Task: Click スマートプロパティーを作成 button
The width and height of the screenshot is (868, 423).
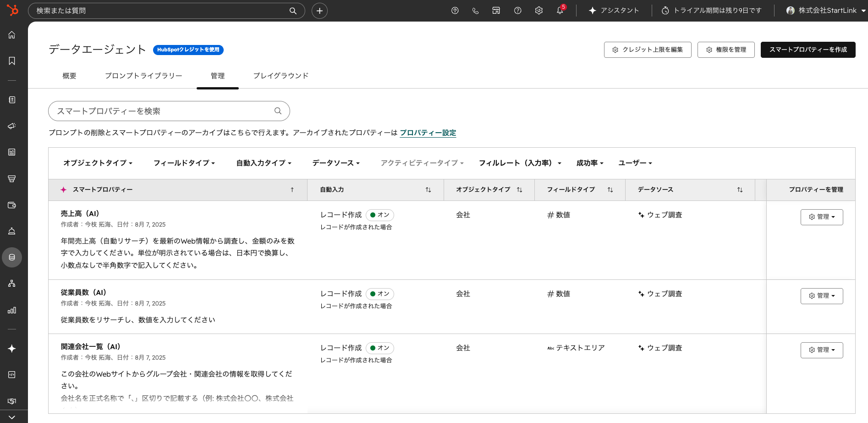Action: 808,50
